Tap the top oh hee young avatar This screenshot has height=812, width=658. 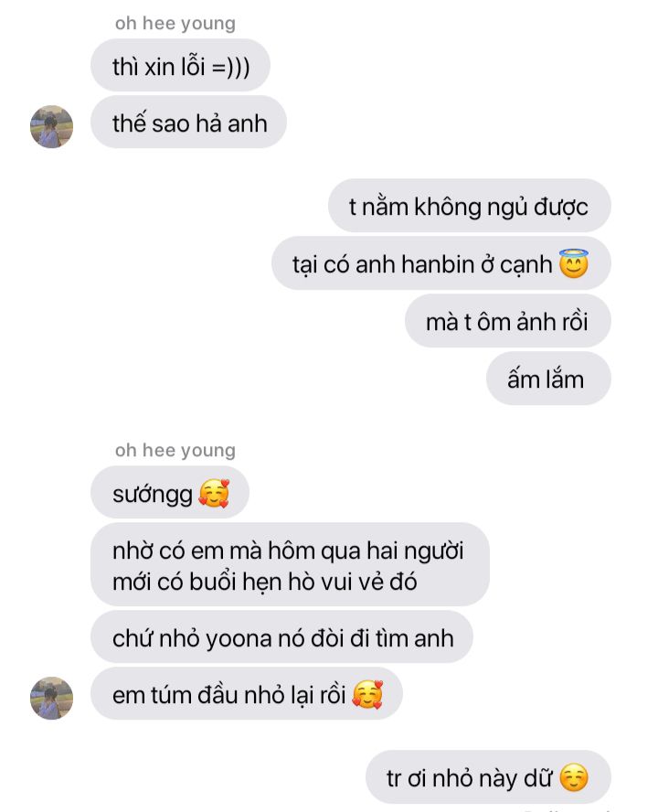tap(51, 127)
